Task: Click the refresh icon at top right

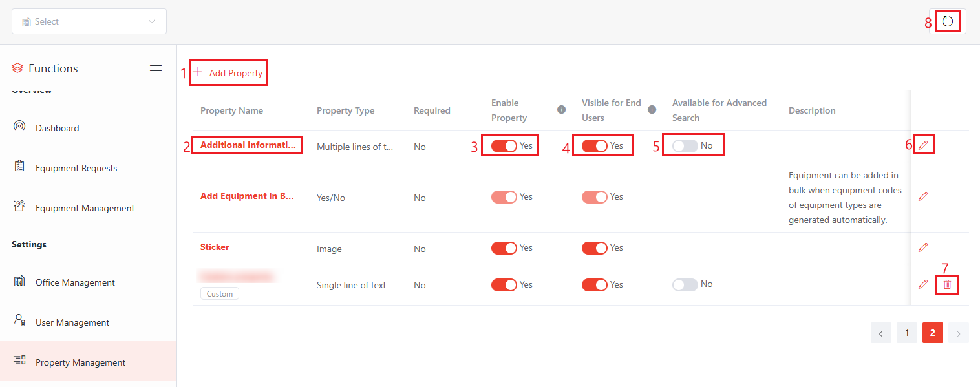Action: [947, 21]
